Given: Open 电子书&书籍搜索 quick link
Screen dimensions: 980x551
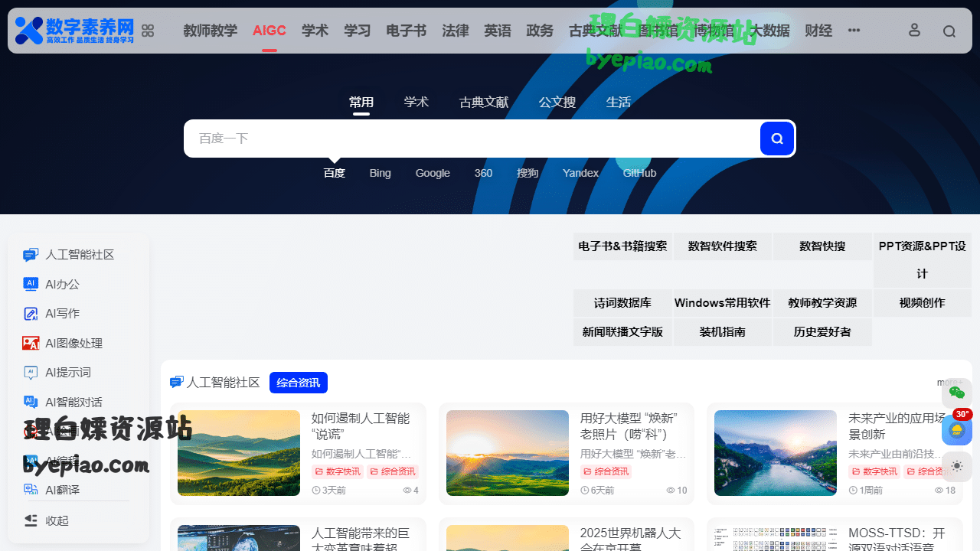Looking at the screenshot, I should pyautogui.click(x=622, y=246).
